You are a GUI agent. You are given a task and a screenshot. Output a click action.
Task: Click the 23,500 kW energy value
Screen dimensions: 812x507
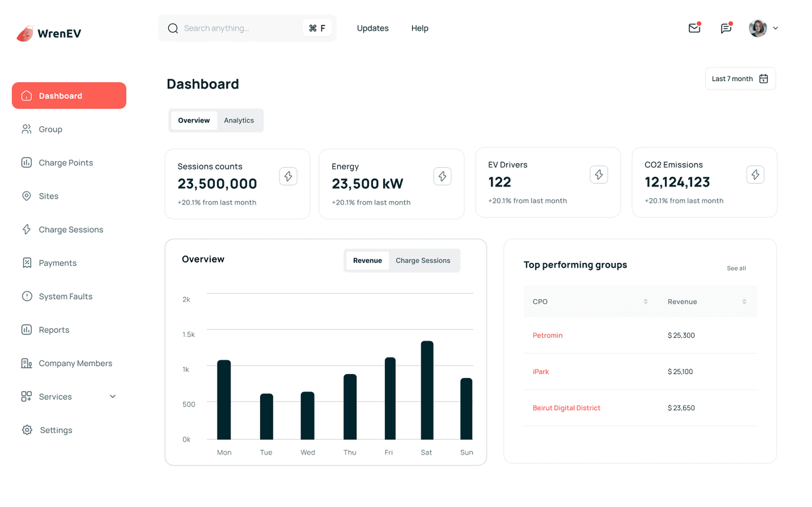pos(367,184)
